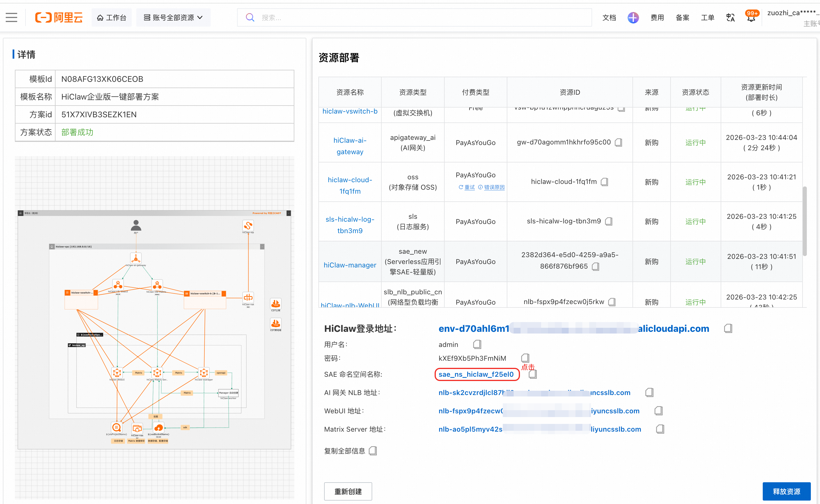
Task: Copy the WebUI address
Action: 659,411
